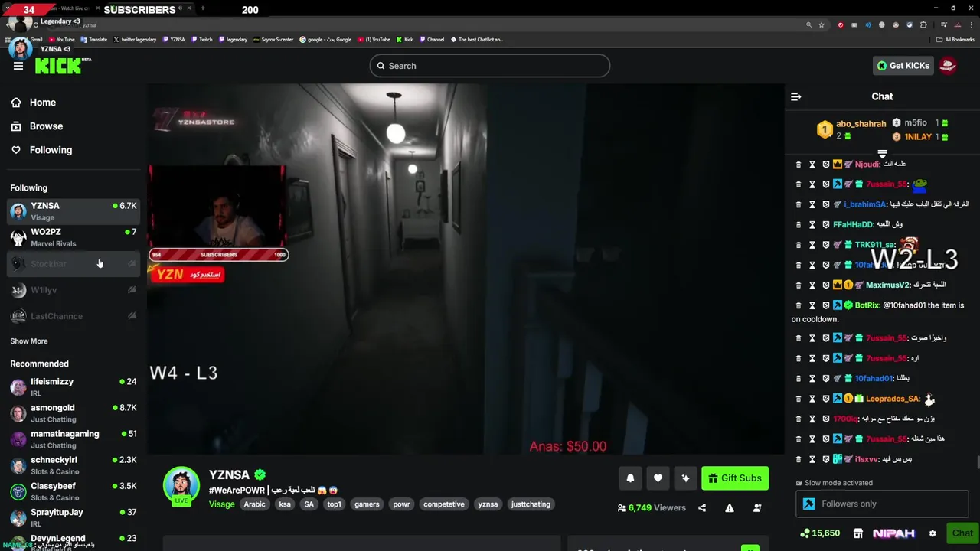The width and height of the screenshot is (980, 551).
Task: Open schneckyirl's recommended channel
Action: (x=73, y=465)
